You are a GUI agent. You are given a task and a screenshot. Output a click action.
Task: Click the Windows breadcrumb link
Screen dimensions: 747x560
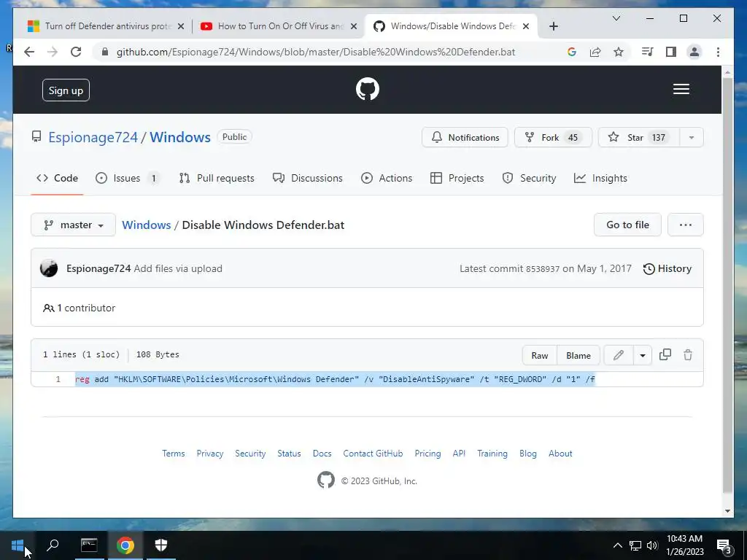[146, 225]
